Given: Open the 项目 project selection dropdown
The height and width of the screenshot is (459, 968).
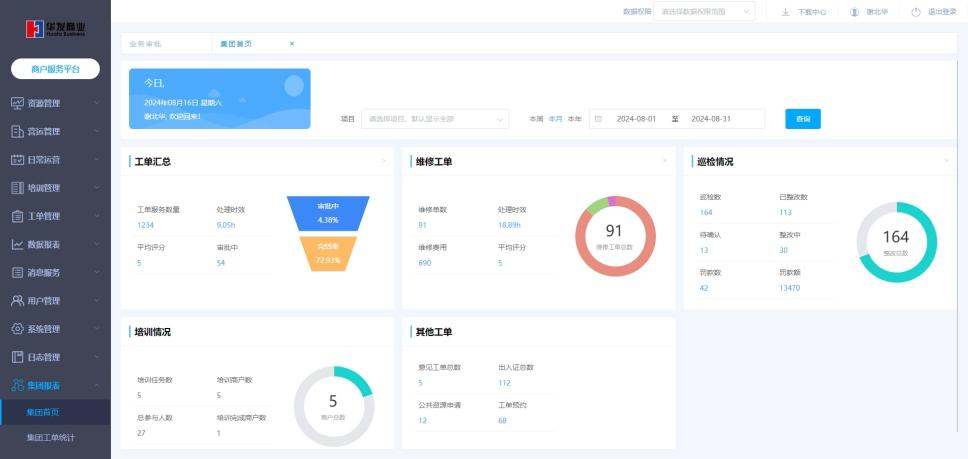Looking at the screenshot, I should (x=435, y=119).
